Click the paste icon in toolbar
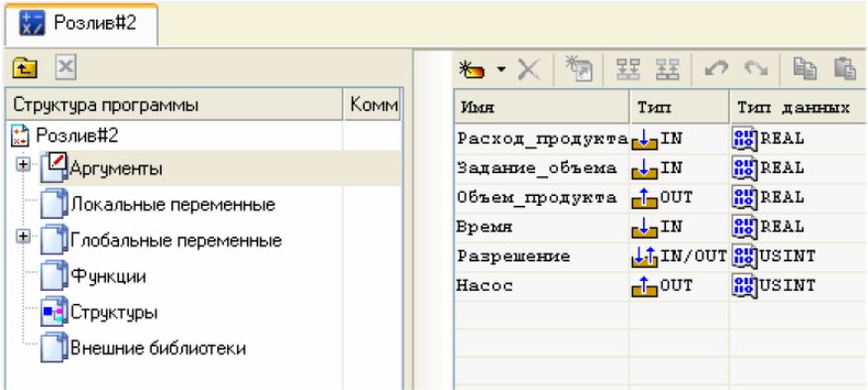Screen dimensions: 868x390 pos(845,70)
